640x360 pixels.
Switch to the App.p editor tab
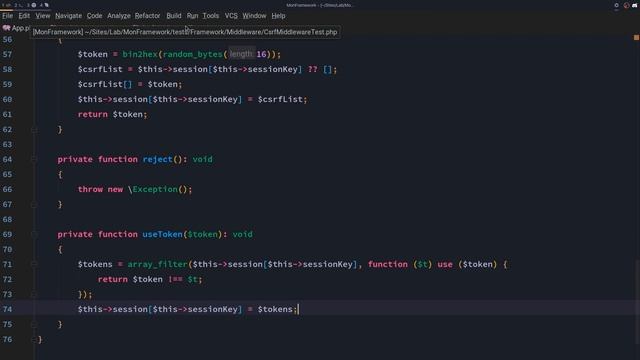pos(16,28)
